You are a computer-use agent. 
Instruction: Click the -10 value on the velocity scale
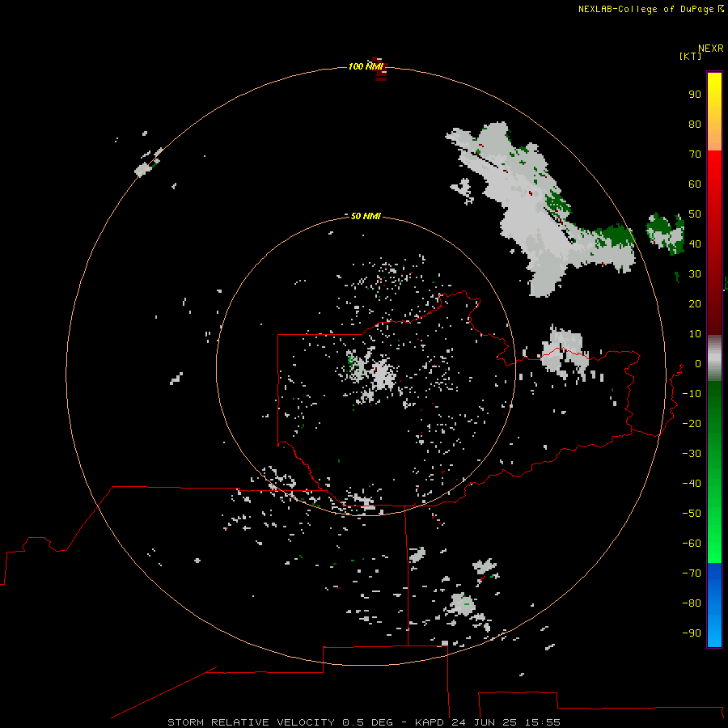click(692, 394)
